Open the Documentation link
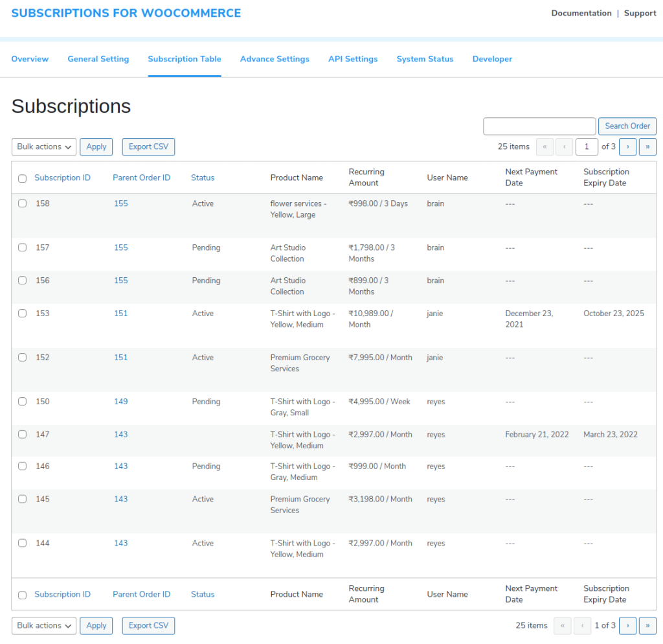This screenshot has height=644, width=663. pyautogui.click(x=581, y=13)
